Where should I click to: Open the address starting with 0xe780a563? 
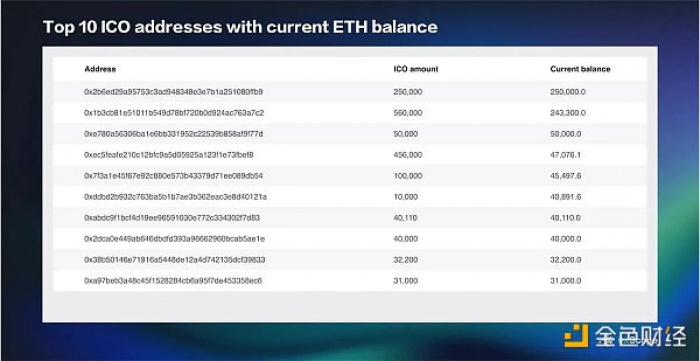(173, 134)
